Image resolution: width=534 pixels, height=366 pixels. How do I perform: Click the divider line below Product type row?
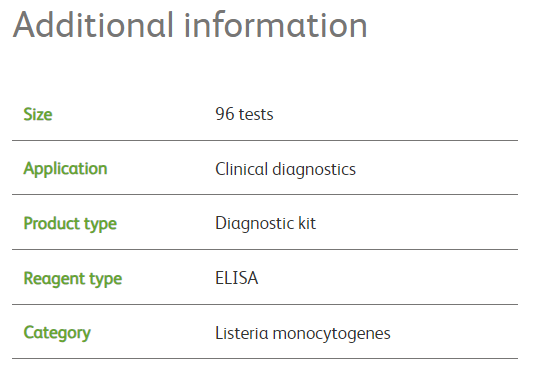[x=265, y=250]
